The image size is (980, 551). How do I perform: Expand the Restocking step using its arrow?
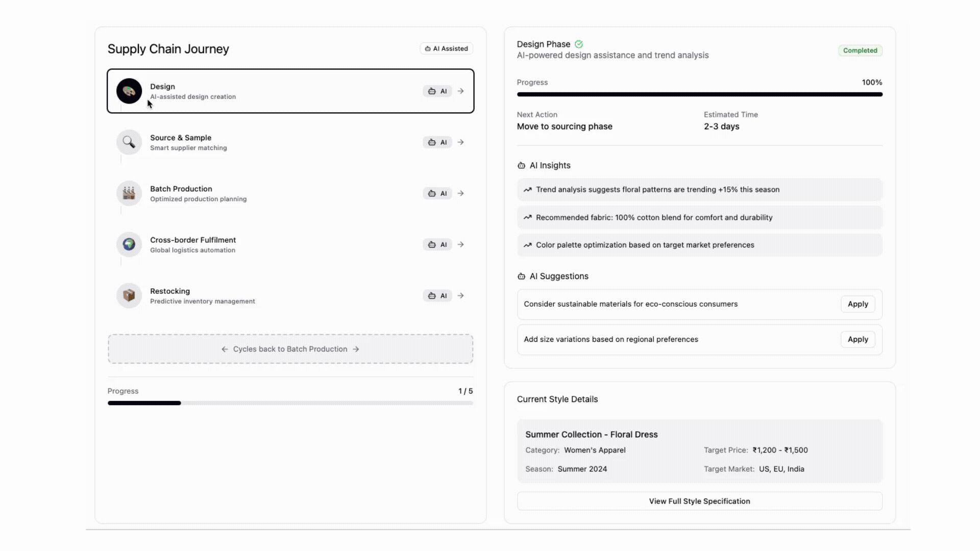pyautogui.click(x=461, y=295)
